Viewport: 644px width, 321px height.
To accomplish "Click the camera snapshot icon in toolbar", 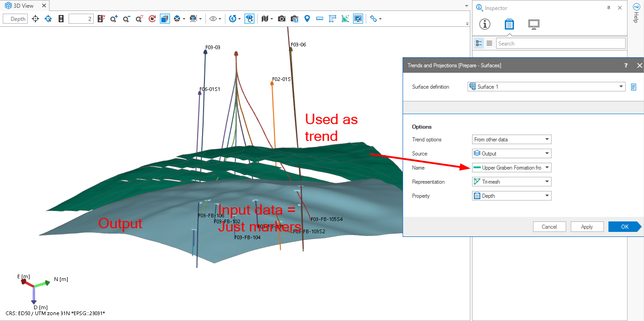I will click(282, 19).
